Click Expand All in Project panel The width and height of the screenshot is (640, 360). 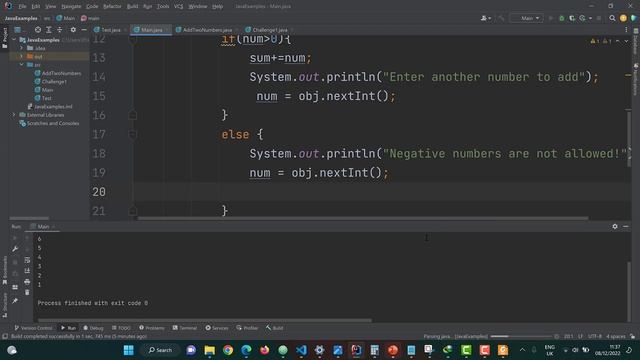pyautogui.click(x=49, y=30)
